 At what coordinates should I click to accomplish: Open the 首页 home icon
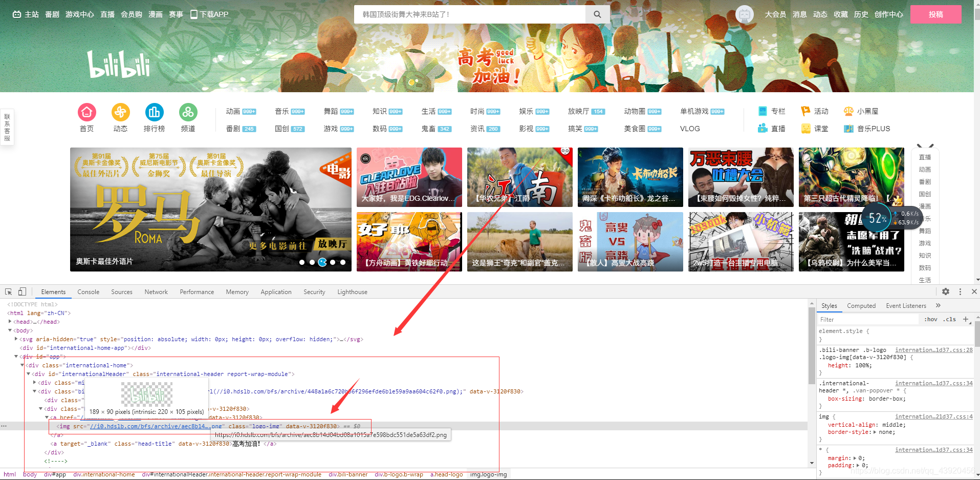(87, 112)
